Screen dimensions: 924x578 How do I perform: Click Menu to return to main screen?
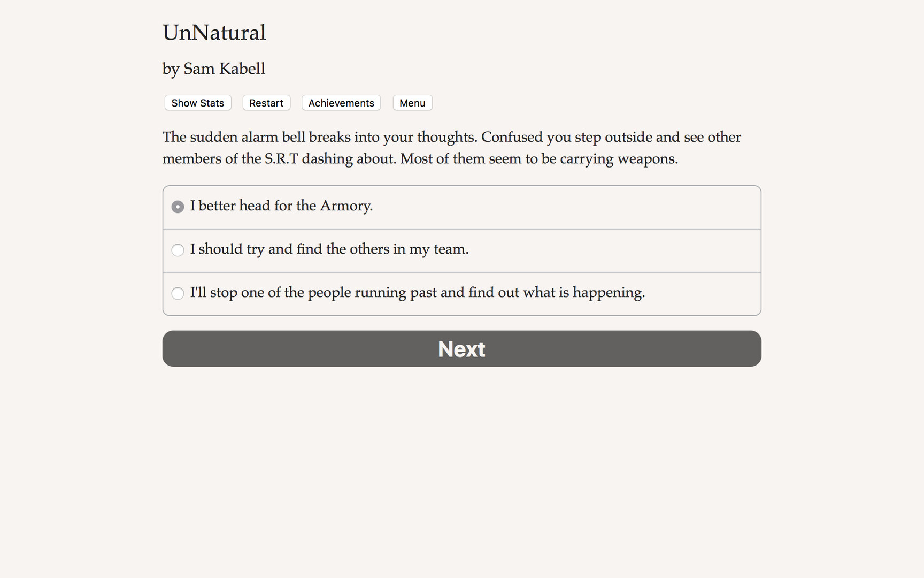(x=412, y=103)
